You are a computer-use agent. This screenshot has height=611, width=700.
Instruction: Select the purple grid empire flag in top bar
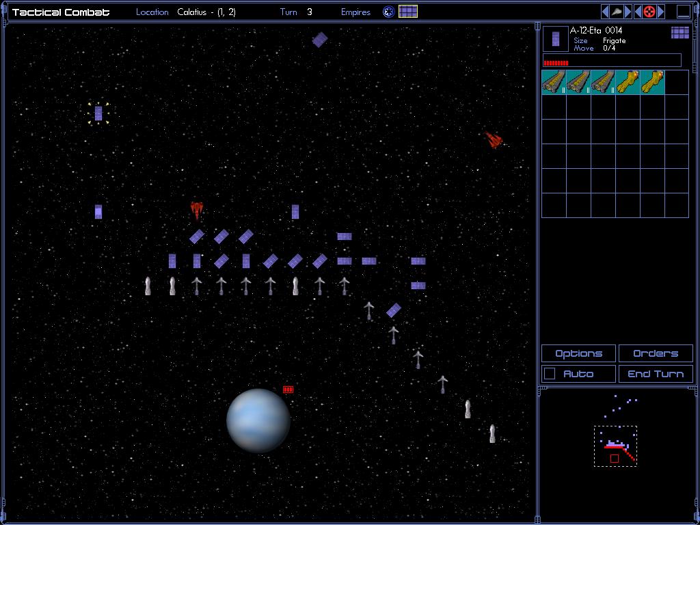[408, 12]
